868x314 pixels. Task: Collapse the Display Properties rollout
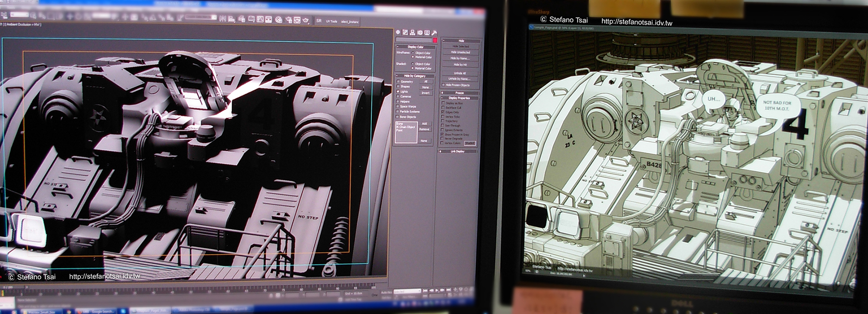(460, 98)
